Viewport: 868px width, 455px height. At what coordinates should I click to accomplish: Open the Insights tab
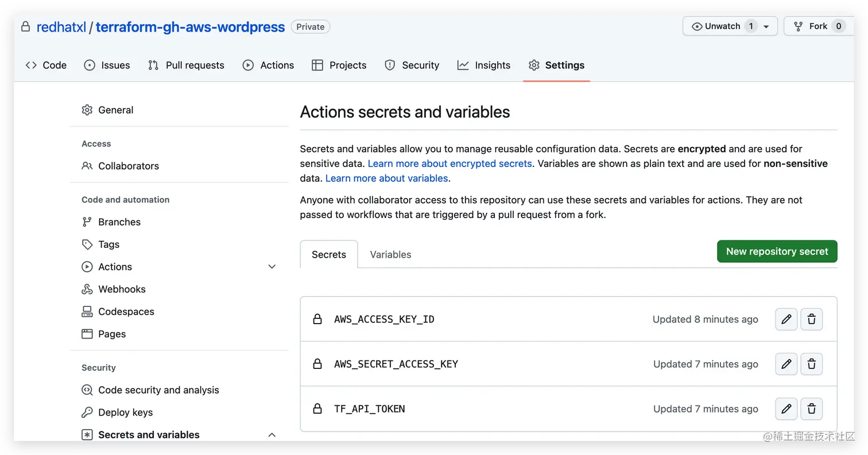(483, 65)
